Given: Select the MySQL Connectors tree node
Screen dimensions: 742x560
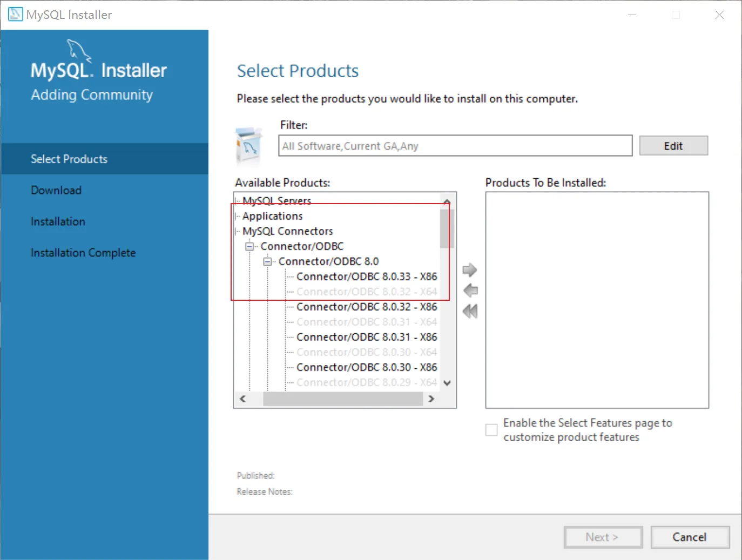Looking at the screenshot, I should pyautogui.click(x=287, y=231).
